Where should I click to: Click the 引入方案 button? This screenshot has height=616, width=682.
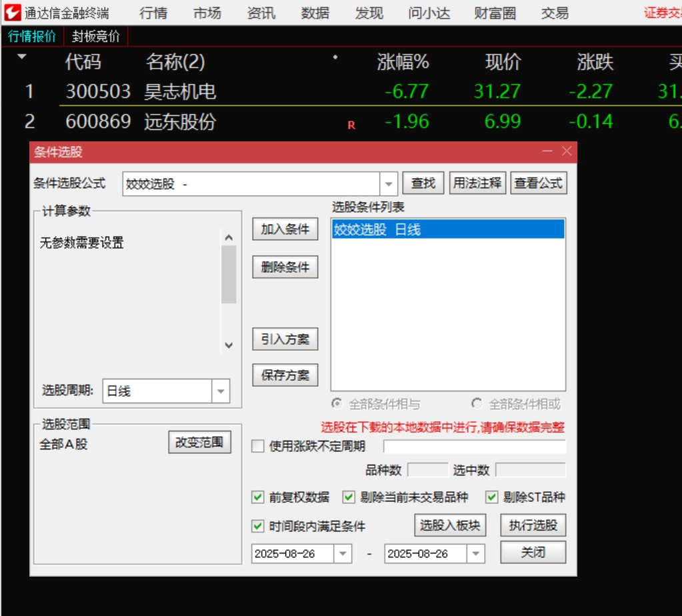pos(285,339)
